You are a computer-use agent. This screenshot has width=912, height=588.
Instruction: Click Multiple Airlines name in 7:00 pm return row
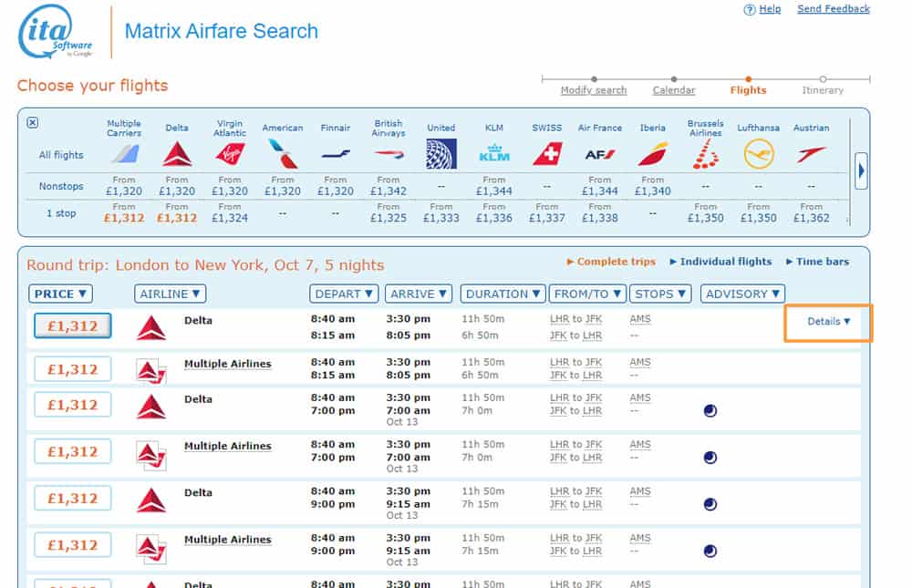tap(228, 446)
